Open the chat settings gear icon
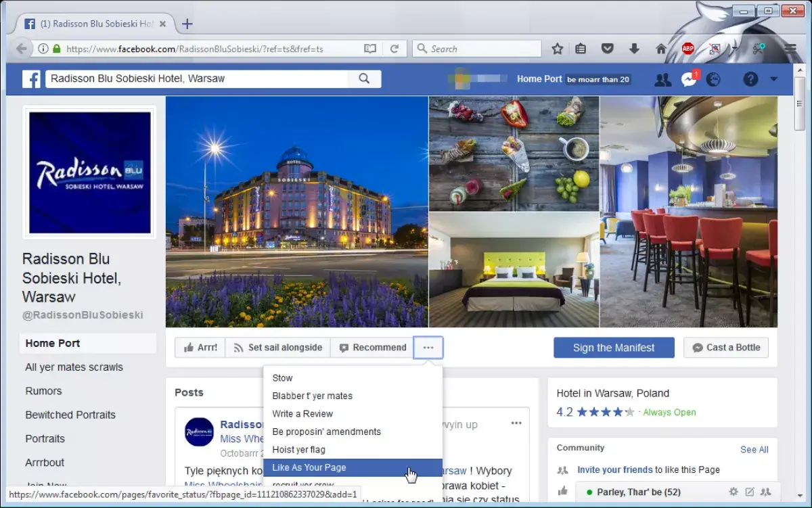This screenshot has height=508, width=812. pos(734,492)
